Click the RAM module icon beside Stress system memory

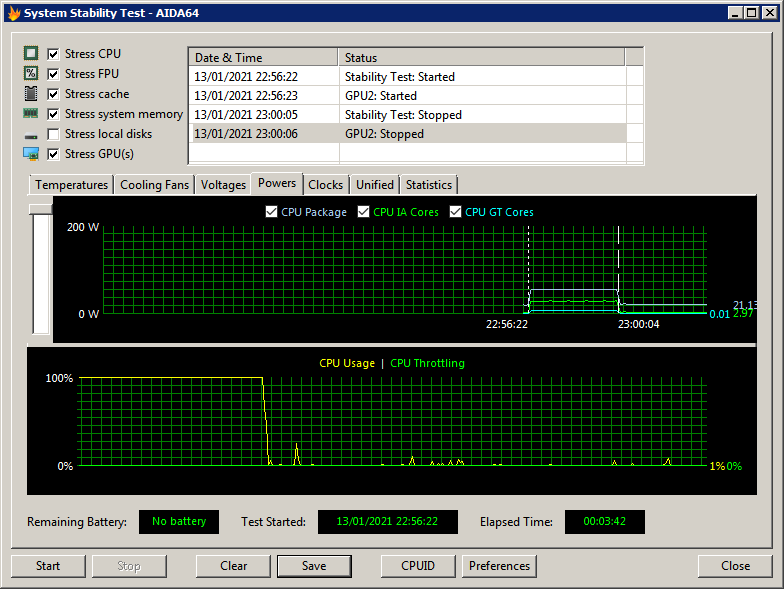pos(31,114)
